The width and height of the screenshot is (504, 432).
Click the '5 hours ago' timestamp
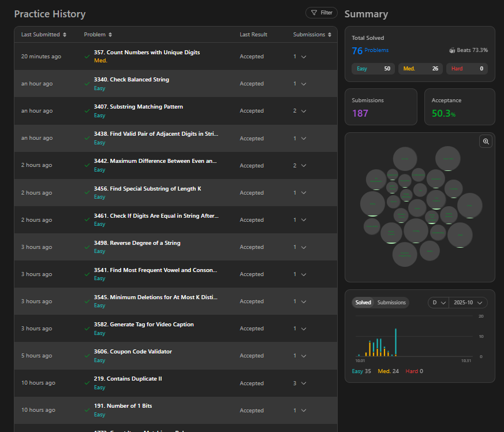coord(36,355)
